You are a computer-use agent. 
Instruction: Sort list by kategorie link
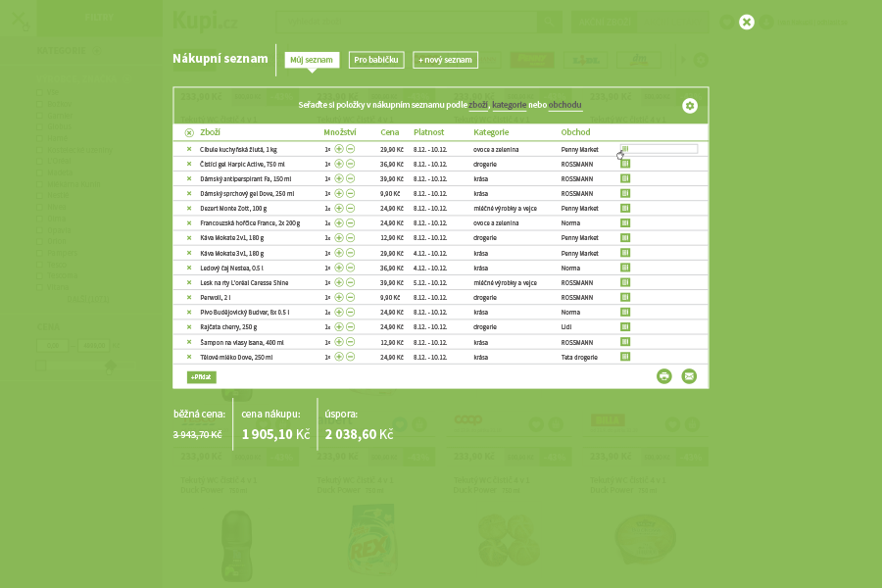(509, 105)
